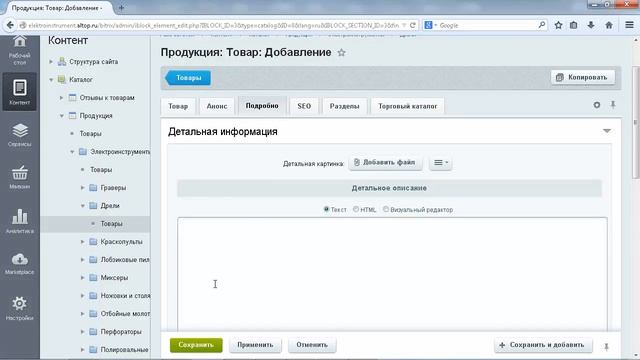Switch to the Разделы tab
The image size is (640, 360).
(344, 106)
